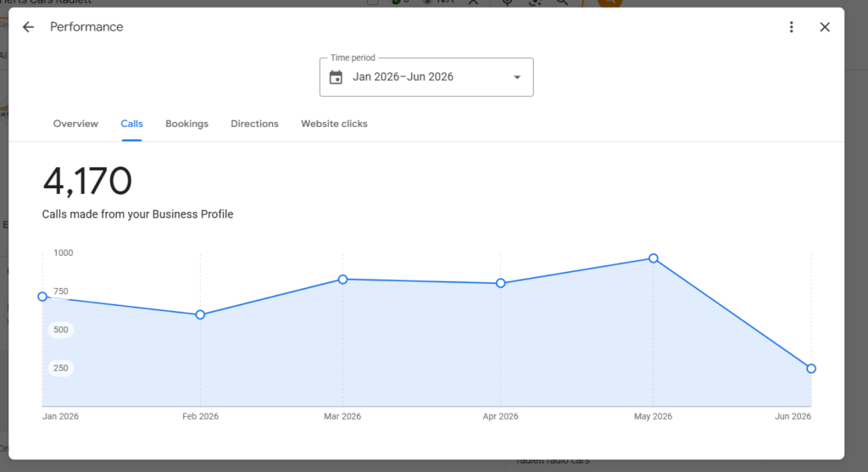Click the 750 y-axis label

[x=61, y=291]
